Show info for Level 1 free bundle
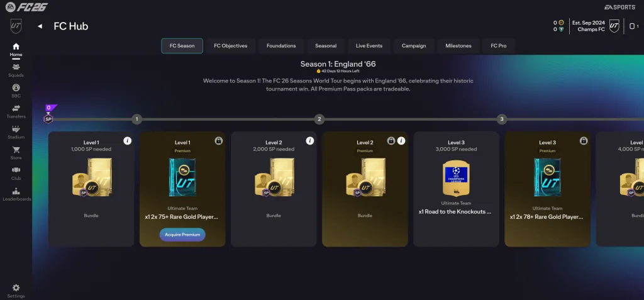The height and width of the screenshot is (300, 644). point(127,140)
